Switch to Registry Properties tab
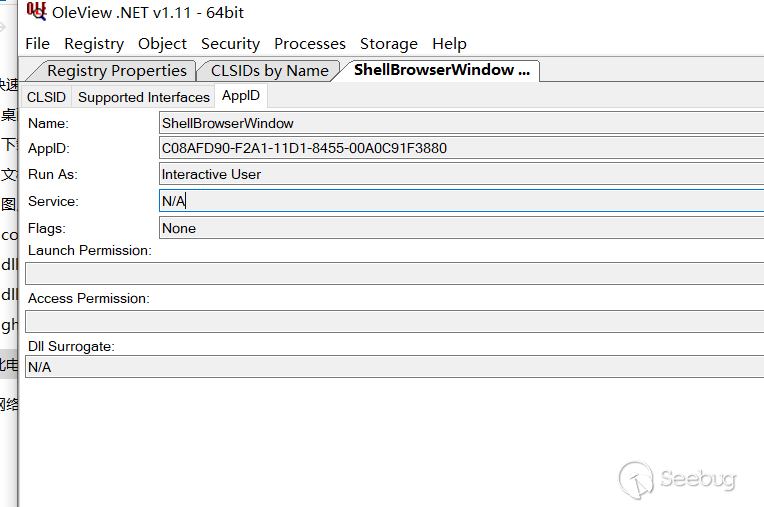This screenshot has height=507, width=764. pos(116,71)
